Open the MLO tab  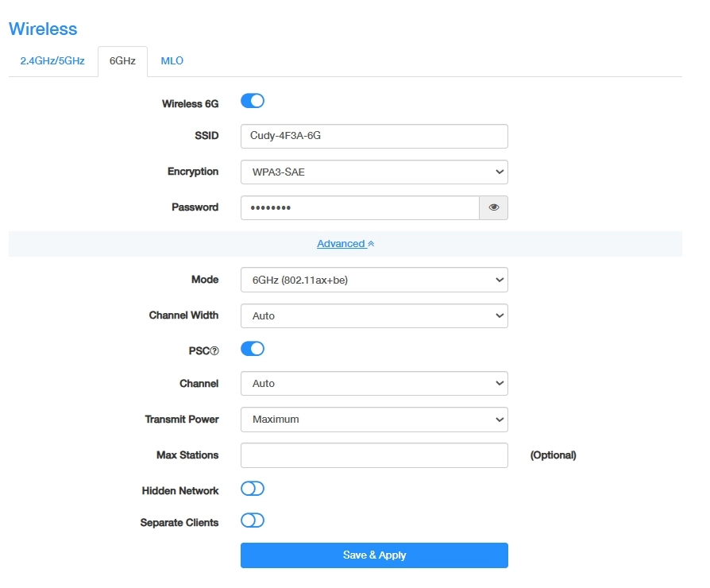172,61
